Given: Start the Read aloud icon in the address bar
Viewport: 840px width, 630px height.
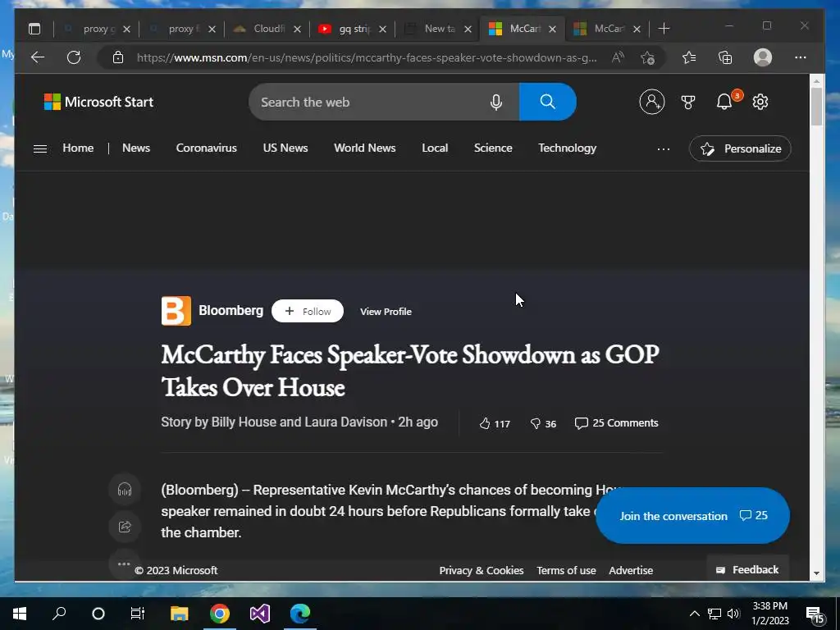Looking at the screenshot, I should pyautogui.click(x=618, y=57).
